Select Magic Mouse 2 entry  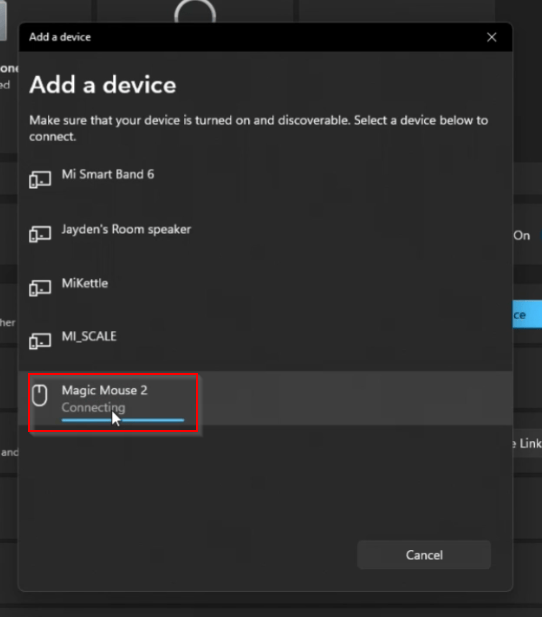[x=266, y=398]
